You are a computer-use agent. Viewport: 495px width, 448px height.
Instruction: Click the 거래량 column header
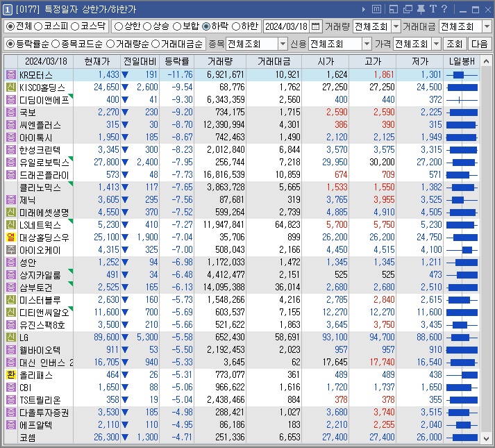(220, 62)
